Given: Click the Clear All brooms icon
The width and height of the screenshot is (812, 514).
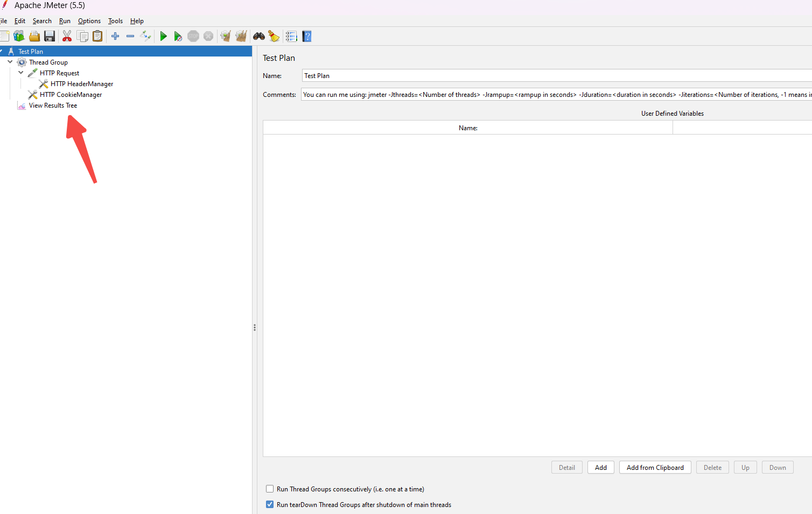Looking at the screenshot, I should click(x=241, y=36).
